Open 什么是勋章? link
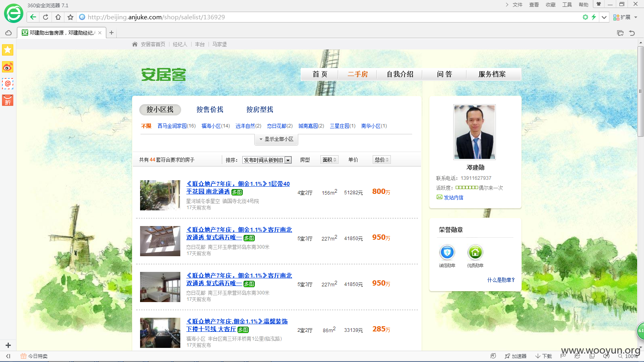Image resolution: width=644 pixels, height=362 pixels. point(501,280)
